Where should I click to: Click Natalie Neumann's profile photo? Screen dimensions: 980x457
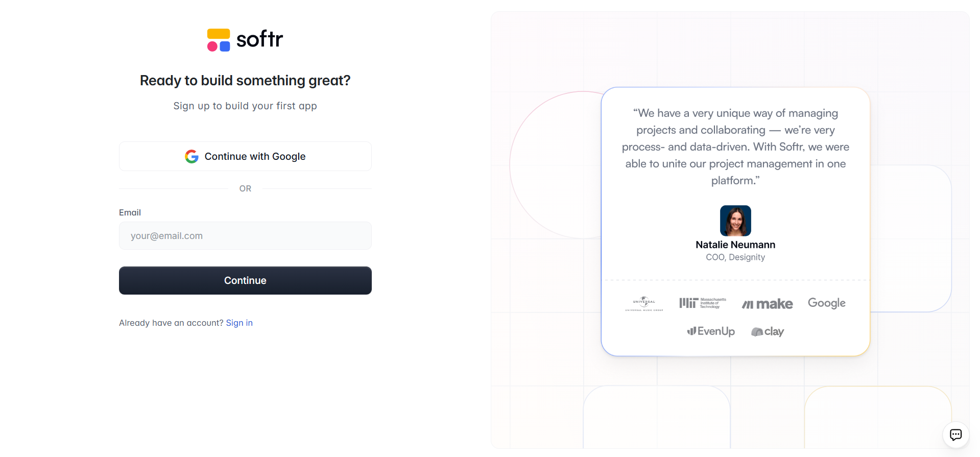click(735, 221)
